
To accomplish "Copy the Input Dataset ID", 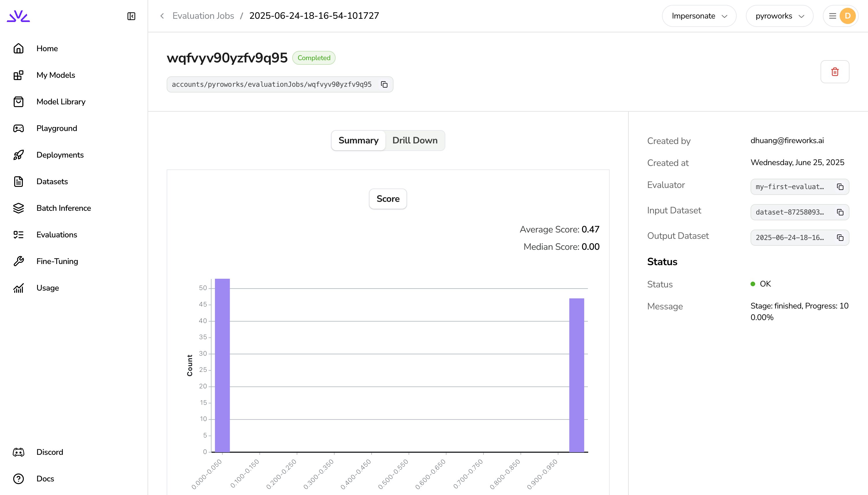I will point(840,212).
